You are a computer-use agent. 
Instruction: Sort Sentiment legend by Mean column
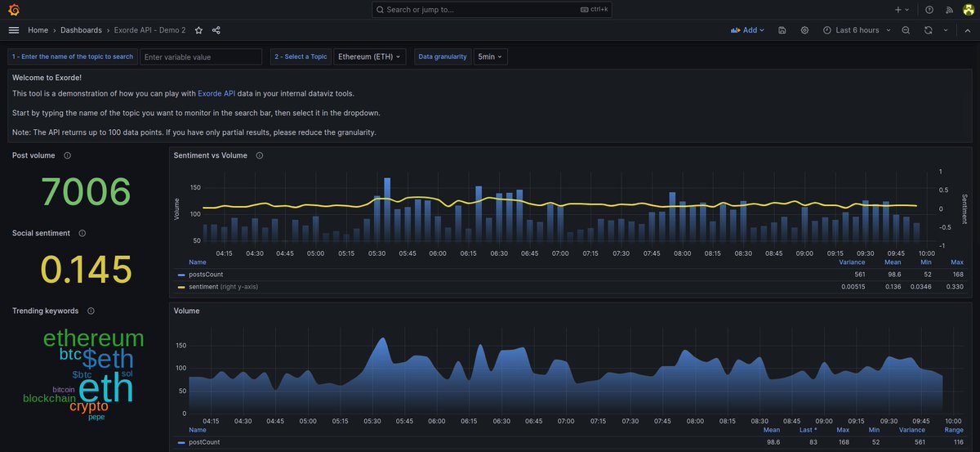(892, 262)
